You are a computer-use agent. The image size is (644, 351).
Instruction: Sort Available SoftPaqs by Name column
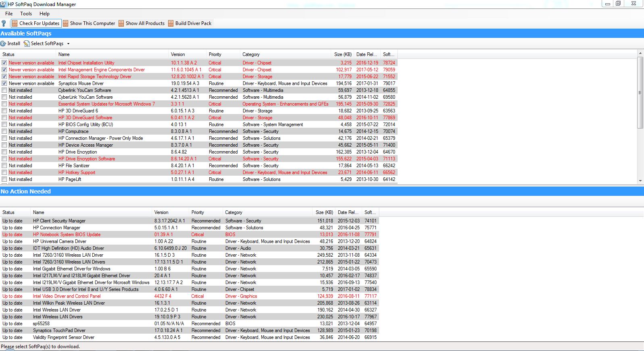(113, 54)
